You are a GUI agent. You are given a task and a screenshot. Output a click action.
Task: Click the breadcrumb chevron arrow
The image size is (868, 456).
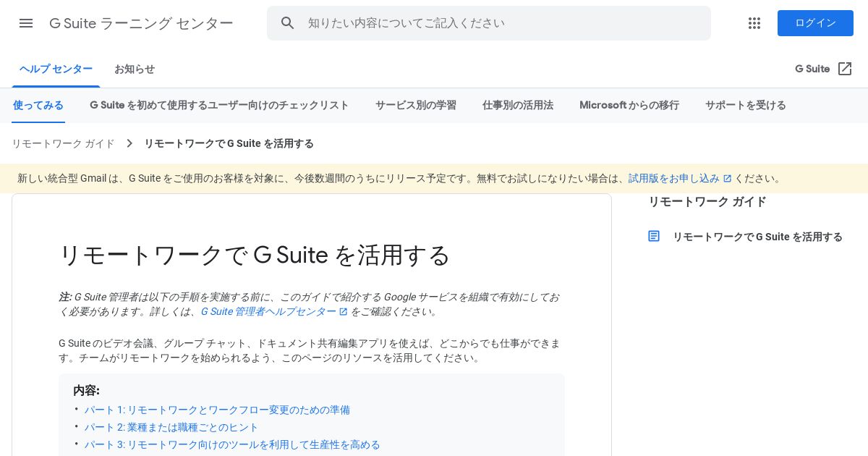click(129, 143)
